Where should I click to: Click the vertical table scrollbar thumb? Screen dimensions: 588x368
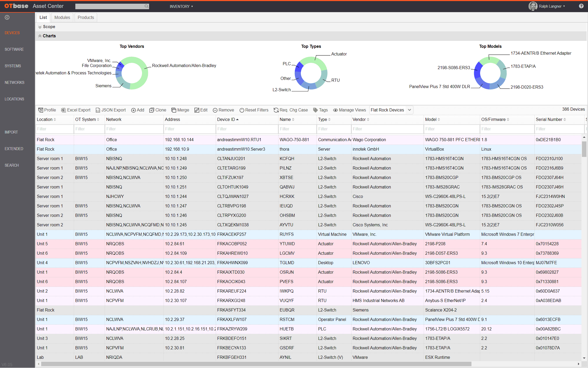[x=584, y=149]
